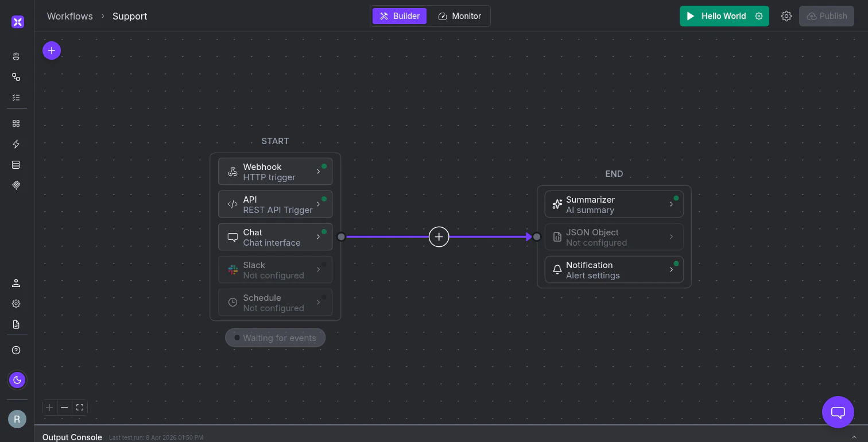The image size is (868, 442).
Task: Open the apps grid panel in the sidebar
Action: pos(16,123)
